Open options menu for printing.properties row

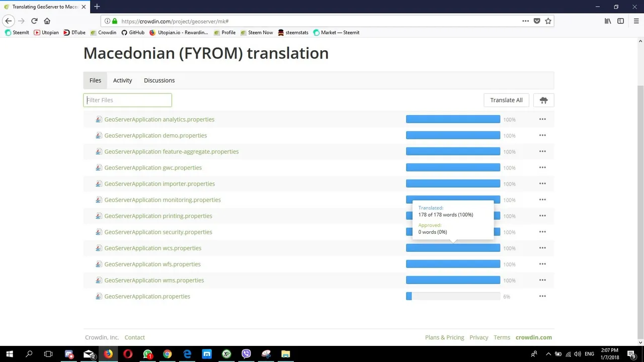click(x=542, y=216)
